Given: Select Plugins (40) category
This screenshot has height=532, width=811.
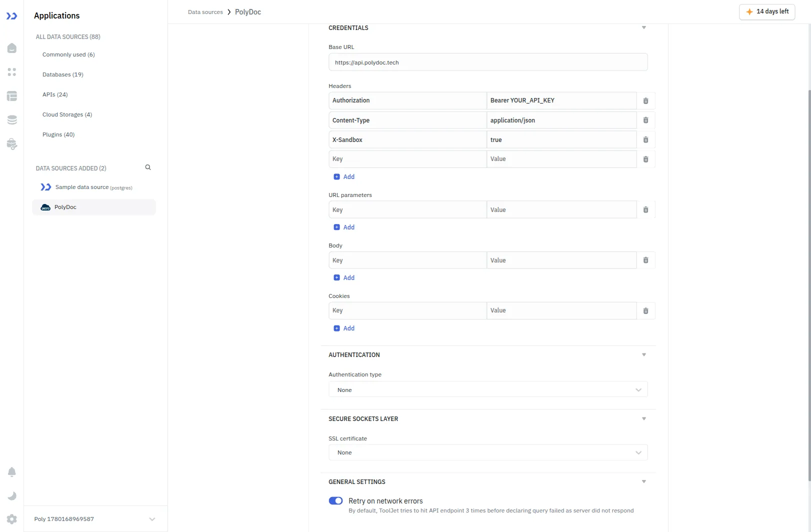Looking at the screenshot, I should coord(58,134).
